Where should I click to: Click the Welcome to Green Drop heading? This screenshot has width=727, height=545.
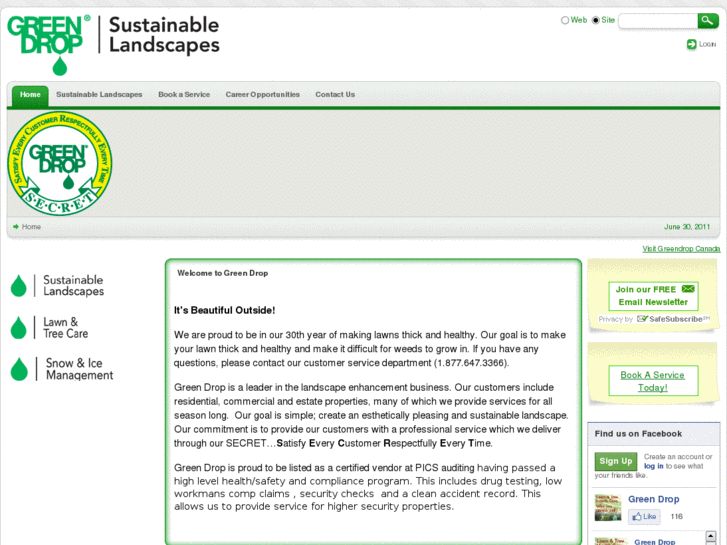pos(223,273)
